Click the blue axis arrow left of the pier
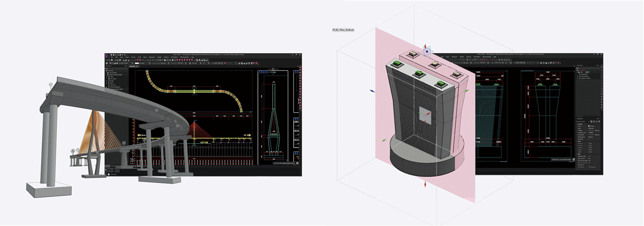The width and height of the screenshot is (644, 226). 372,91
